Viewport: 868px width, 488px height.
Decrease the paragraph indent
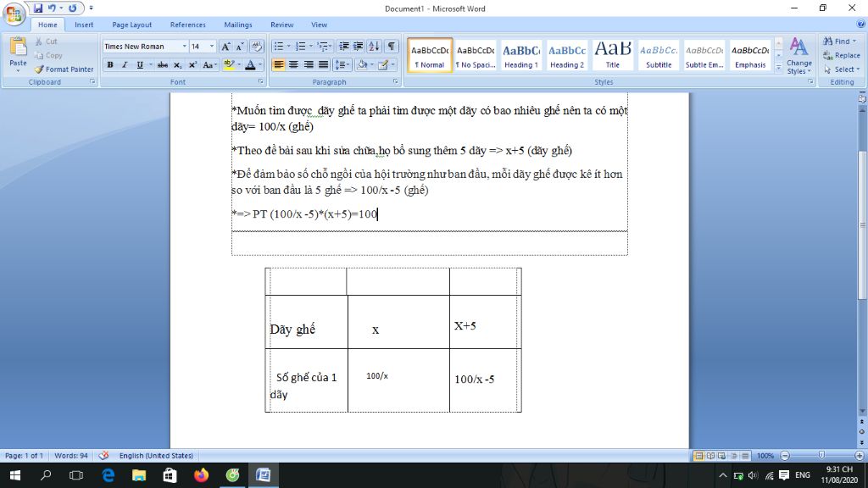344,47
